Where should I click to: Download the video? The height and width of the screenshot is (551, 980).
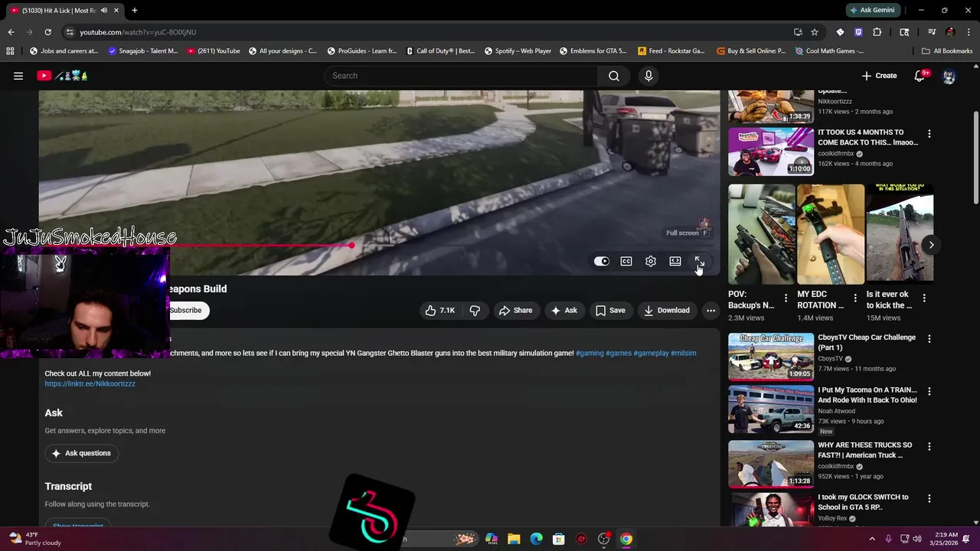pyautogui.click(x=667, y=311)
